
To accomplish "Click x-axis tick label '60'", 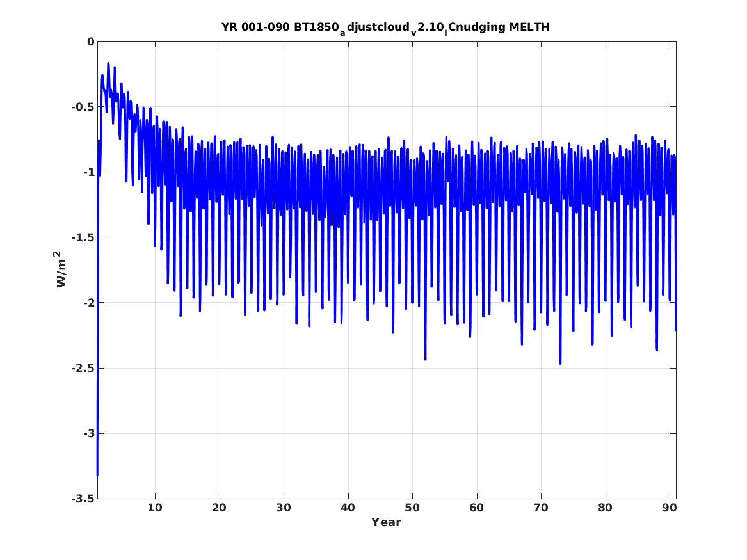I will coord(476,508).
